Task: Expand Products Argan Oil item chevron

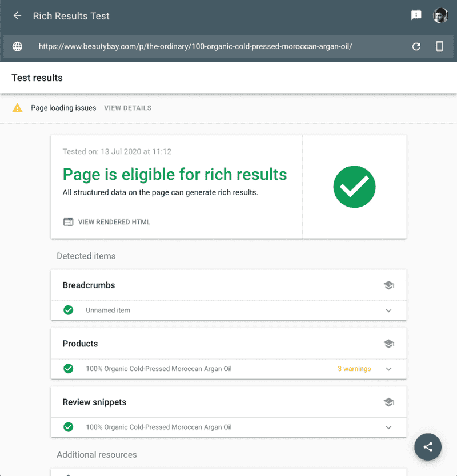Action: tap(388, 369)
